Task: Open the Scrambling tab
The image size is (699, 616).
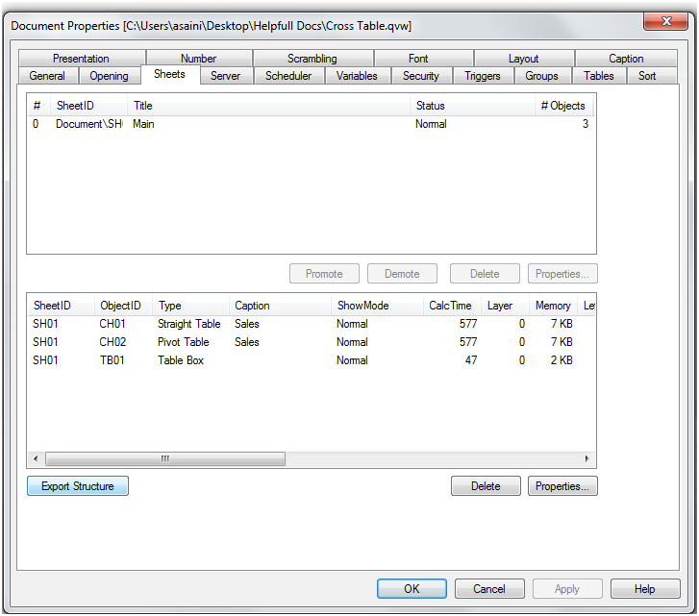Action: coord(312,59)
